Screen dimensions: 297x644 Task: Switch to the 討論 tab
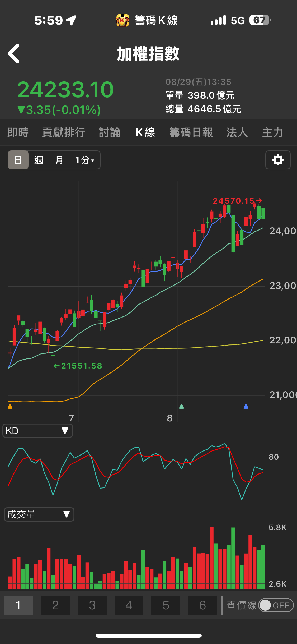(x=110, y=132)
